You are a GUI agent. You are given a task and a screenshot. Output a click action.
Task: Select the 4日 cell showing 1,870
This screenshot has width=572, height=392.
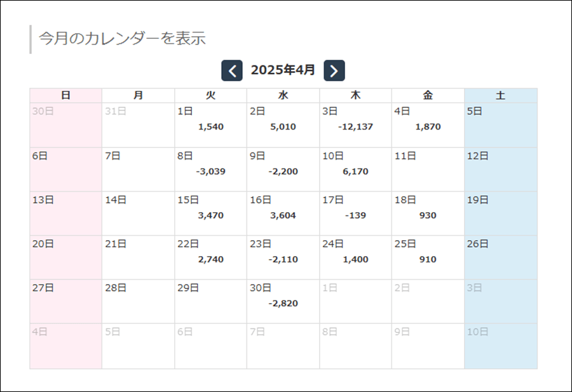(x=428, y=125)
